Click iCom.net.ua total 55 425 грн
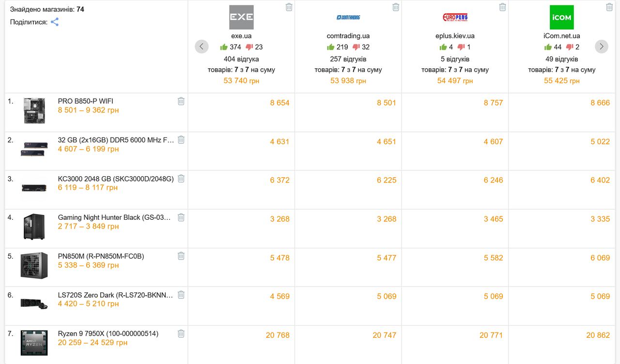This screenshot has width=620, height=364. point(562,81)
